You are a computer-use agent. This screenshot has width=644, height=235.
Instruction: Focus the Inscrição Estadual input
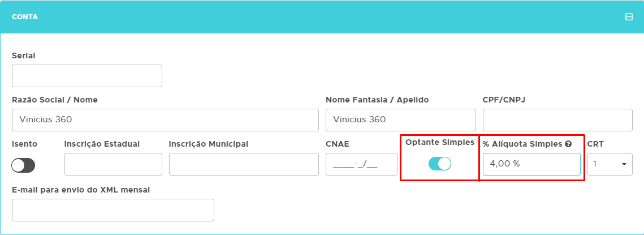tap(113, 164)
